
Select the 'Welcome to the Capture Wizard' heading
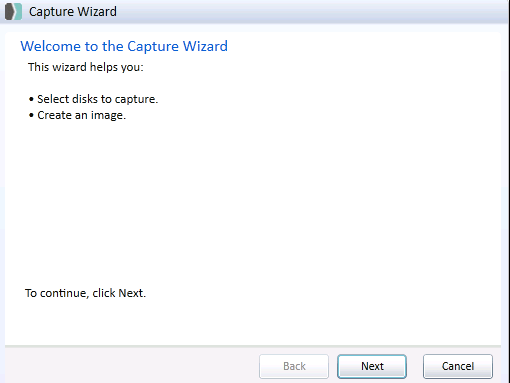(124, 46)
